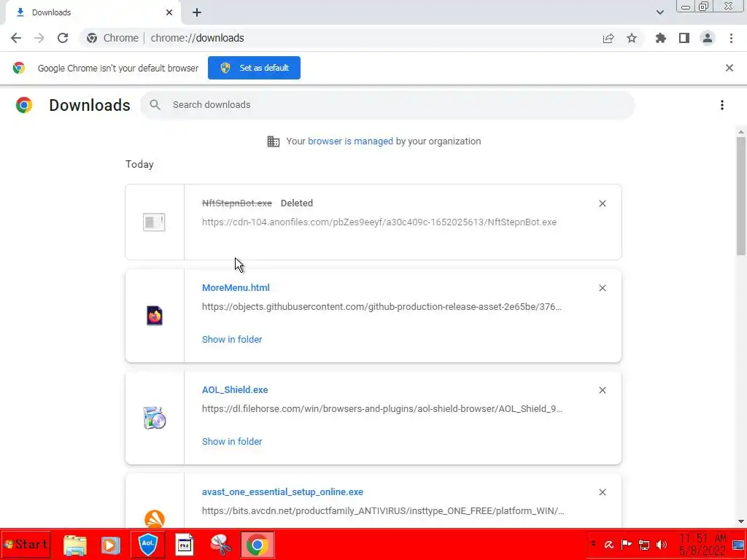This screenshot has width=747, height=560.
Task: Click the chrome://downloads address text
Action: point(197,38)
